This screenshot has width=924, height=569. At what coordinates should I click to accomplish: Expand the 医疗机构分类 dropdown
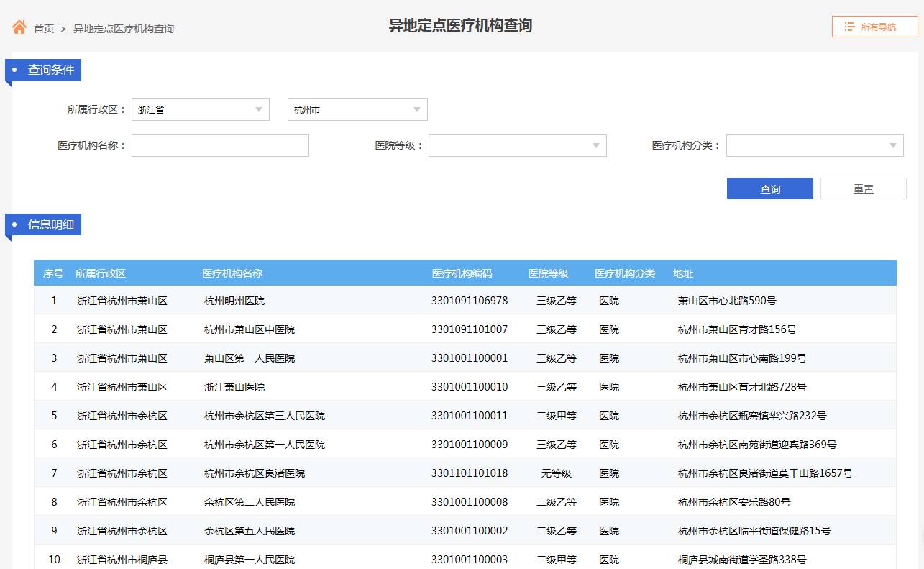coord(815,145)
